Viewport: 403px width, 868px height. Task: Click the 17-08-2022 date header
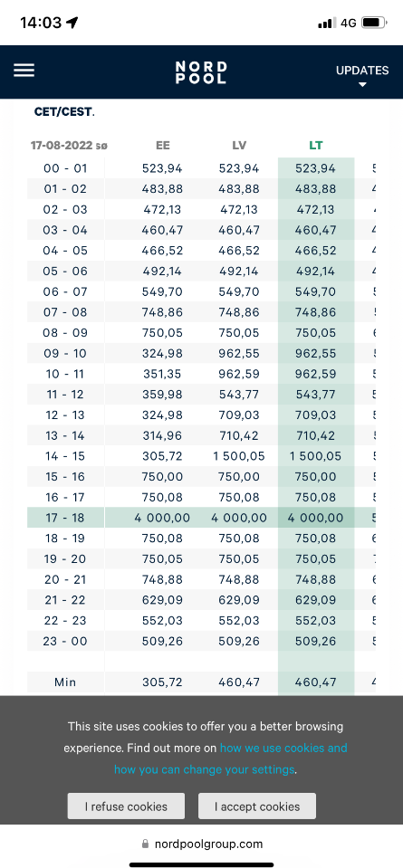pyautogui.click(x=69, y=146)
